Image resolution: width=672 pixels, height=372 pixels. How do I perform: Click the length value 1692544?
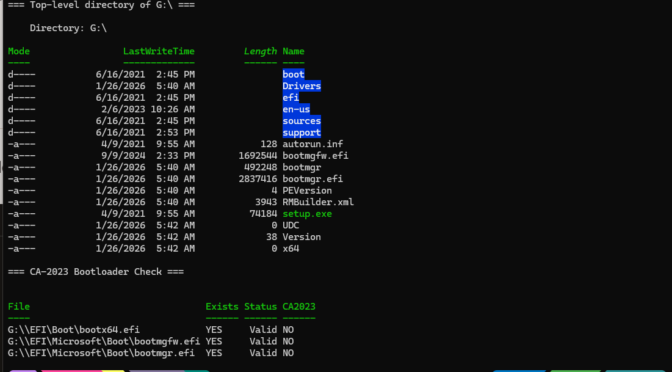coord(258,156)
